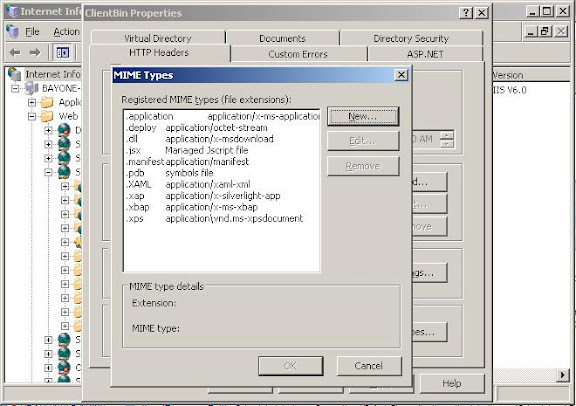Switch to the Virtual Directory tab

pyautogui.click(x=158, y=38)
